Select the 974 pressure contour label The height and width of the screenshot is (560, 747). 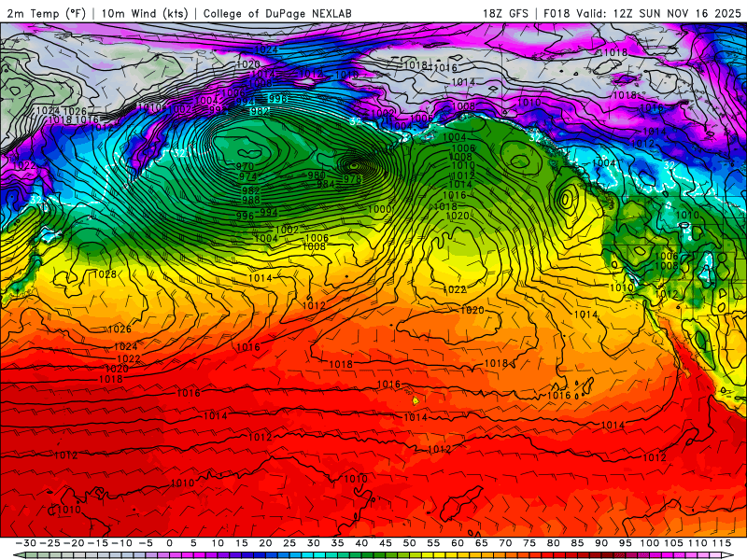tap(247, 176)
